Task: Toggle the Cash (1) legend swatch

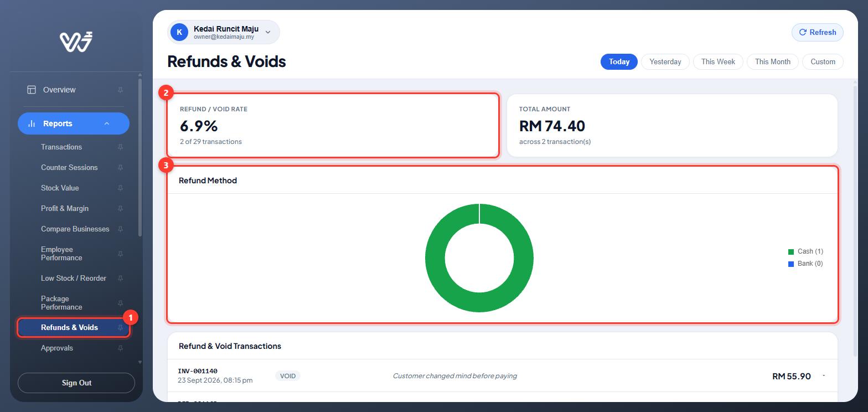Action: [791, 251]
